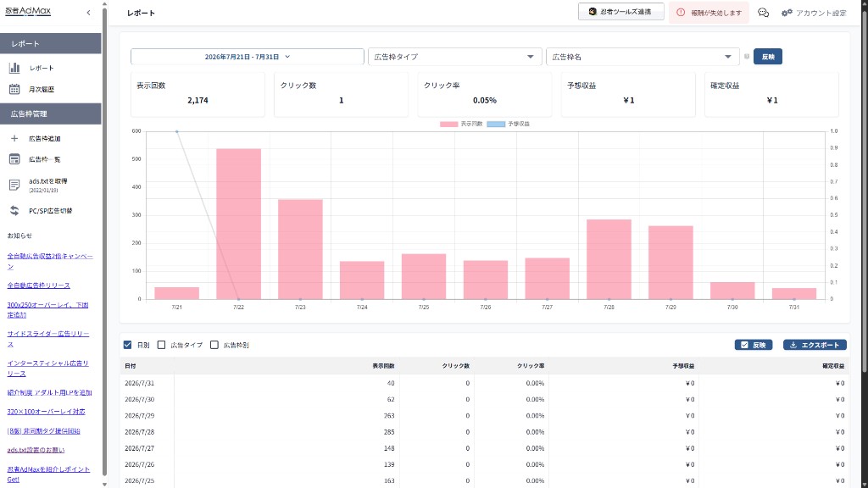Toggle the pink 表示回数 legend swatch
Screen dimensions: 868x488
pos(449,124)
